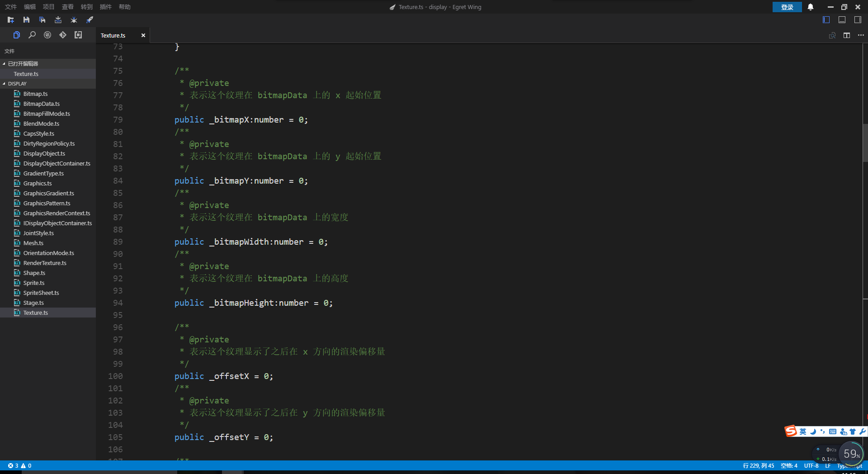The image size is (868, 474).
Task: Open BlendMode.ts file
Action: pyautogui.click(x=47, y=123)
